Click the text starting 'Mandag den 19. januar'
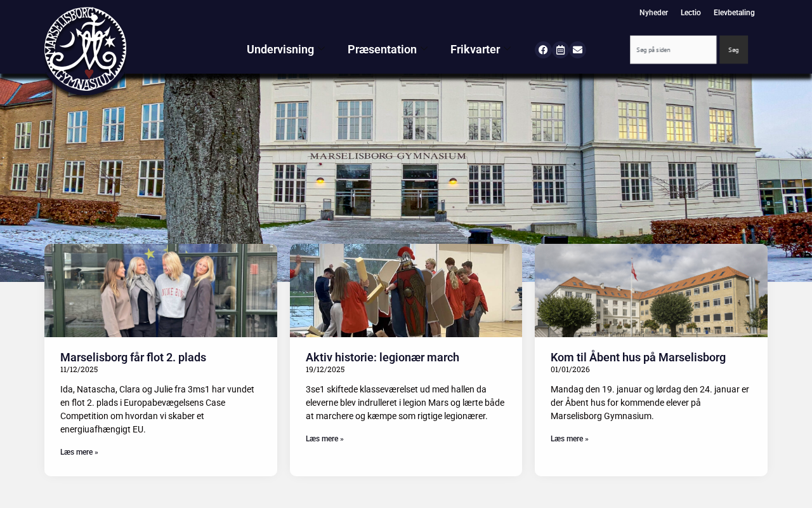812x508 pixels. coord(650,403)
